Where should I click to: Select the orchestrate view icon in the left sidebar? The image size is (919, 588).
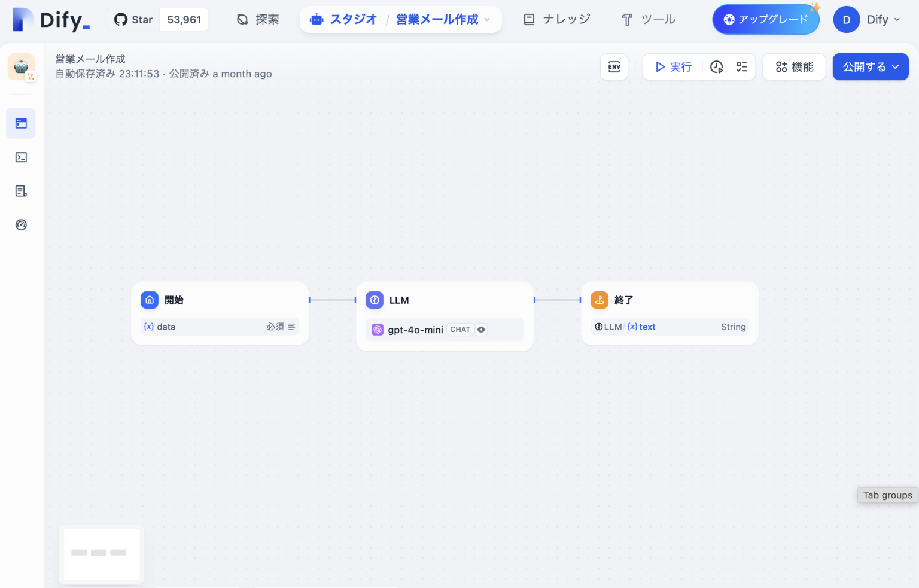[x=21, y=123]
